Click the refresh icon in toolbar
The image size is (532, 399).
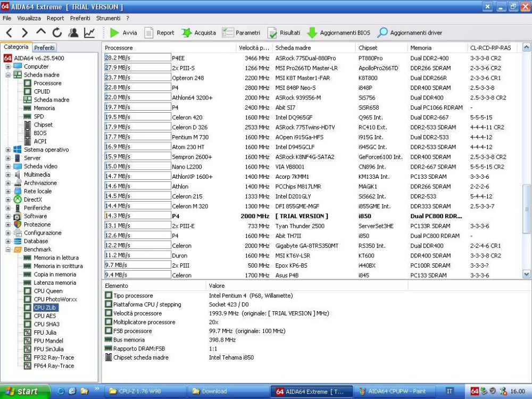[57, 32]
